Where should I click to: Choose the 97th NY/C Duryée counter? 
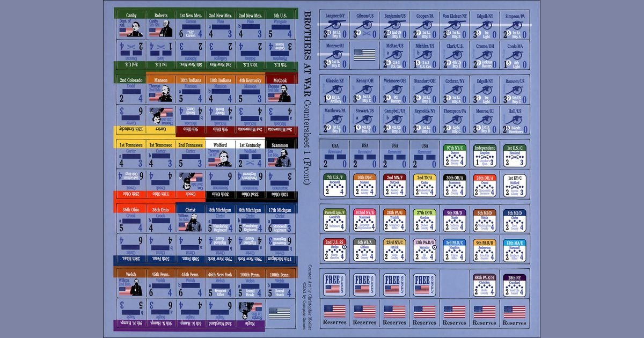[455, 155]
